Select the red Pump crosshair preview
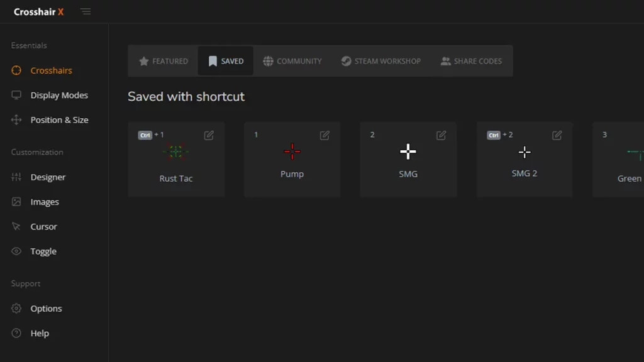Image resolution: width=644 pixels, height=362 pixels. [x=292, y=152]
